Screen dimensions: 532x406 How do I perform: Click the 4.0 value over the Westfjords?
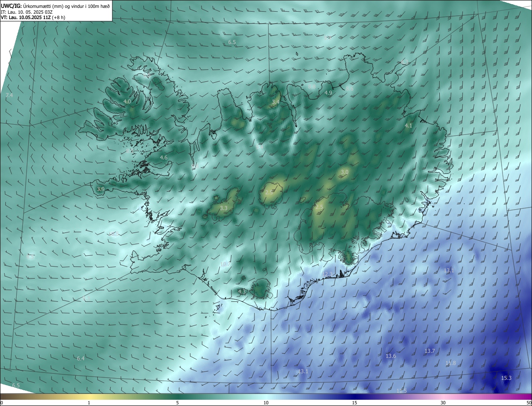(127, 101)
